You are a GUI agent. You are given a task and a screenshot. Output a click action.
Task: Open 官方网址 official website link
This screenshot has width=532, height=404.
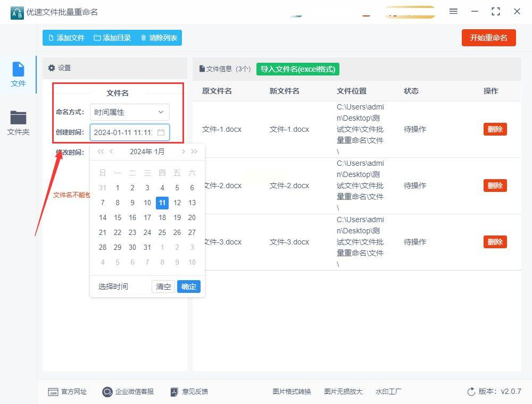(68, 392)
